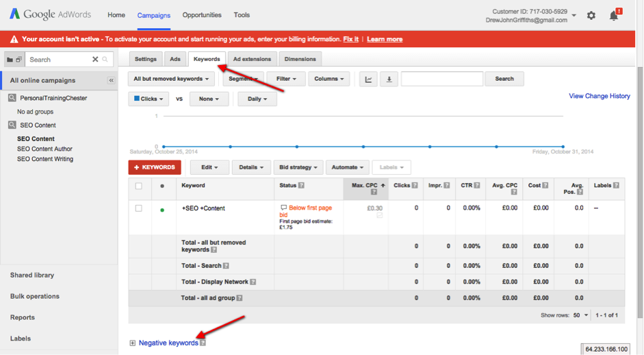This screenshot has width=644, height=355.
Task: Open the settings gear menu
Action: pyautogui.click(x=591, y=16)
